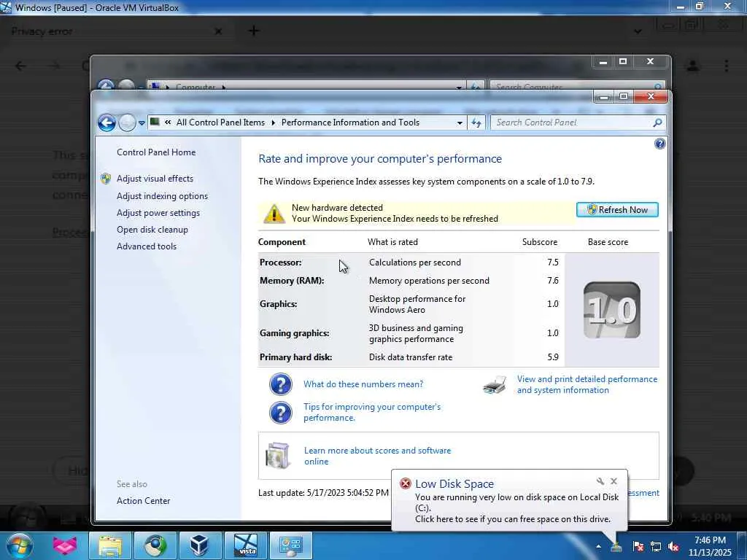The height and width of the screenshot is (560, 747).
Task: Click the Base score column header
Action: pos(608,242)
